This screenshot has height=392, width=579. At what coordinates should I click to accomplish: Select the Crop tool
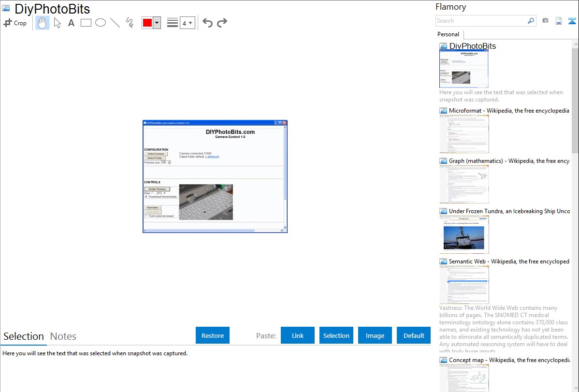pyautogui.click(x=15, y=23)
